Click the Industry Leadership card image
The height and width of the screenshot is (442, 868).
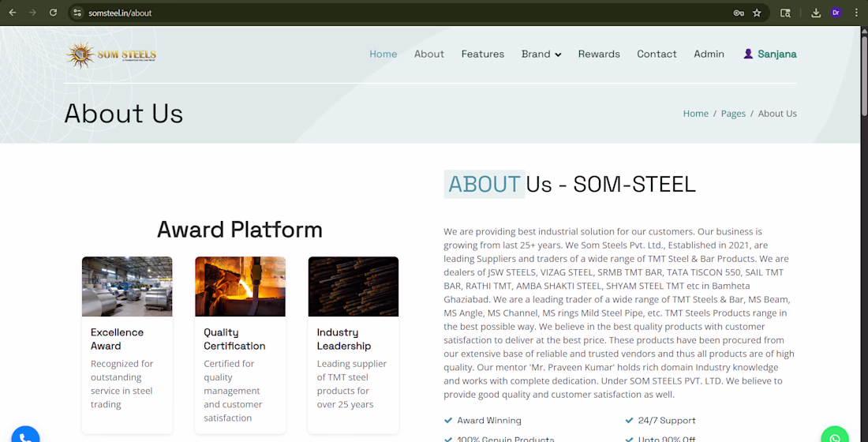[354, 287]
